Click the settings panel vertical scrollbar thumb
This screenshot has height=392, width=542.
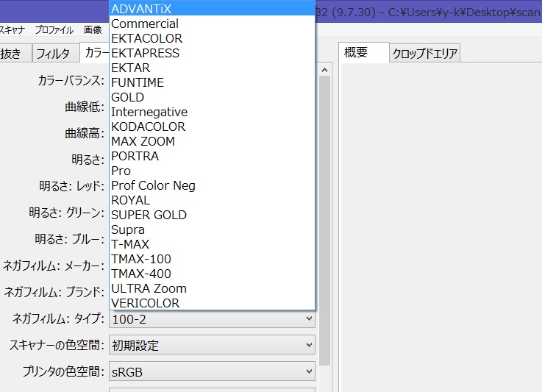tap(324, 221)
